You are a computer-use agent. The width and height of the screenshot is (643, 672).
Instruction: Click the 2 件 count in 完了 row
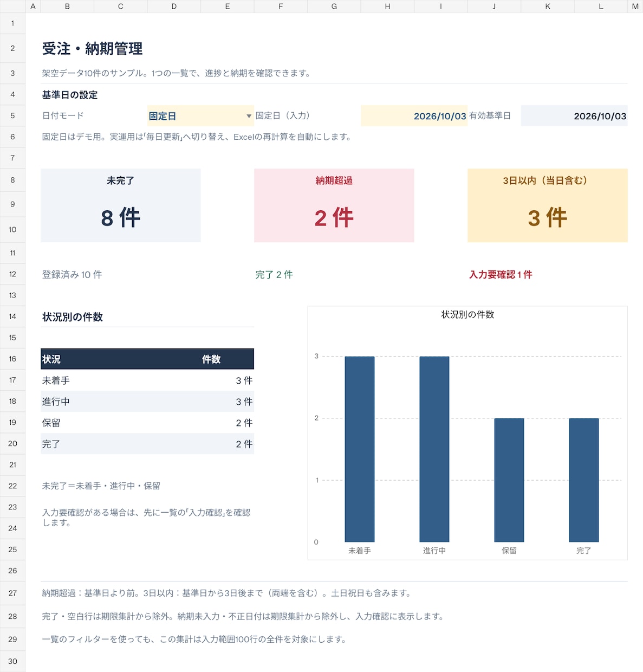(x=244, y=444)
